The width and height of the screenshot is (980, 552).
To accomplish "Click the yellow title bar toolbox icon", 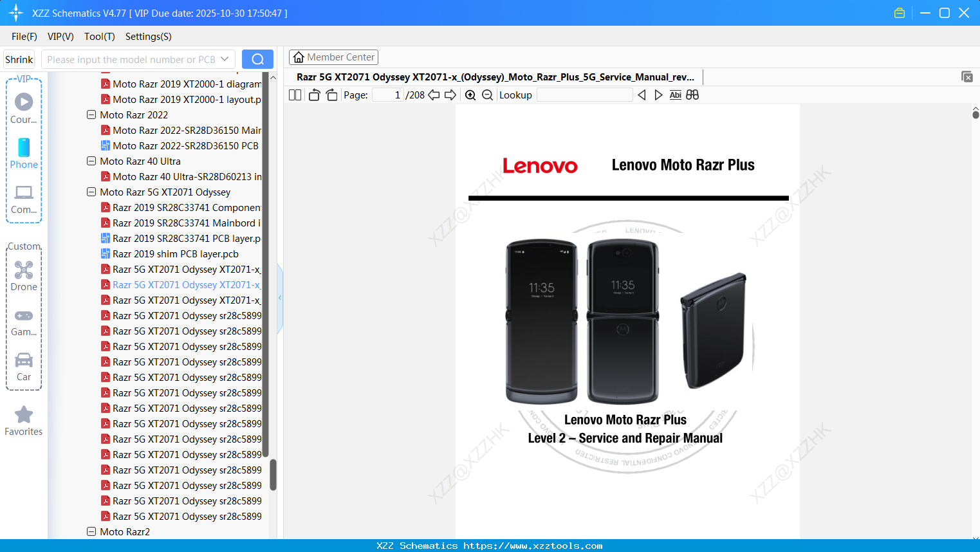I will (900, 13).
